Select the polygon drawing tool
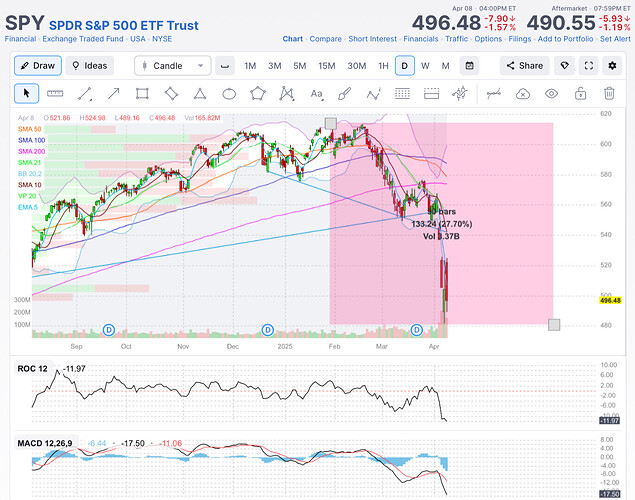This screenshot has height=500, width=635. coord(258,94)
